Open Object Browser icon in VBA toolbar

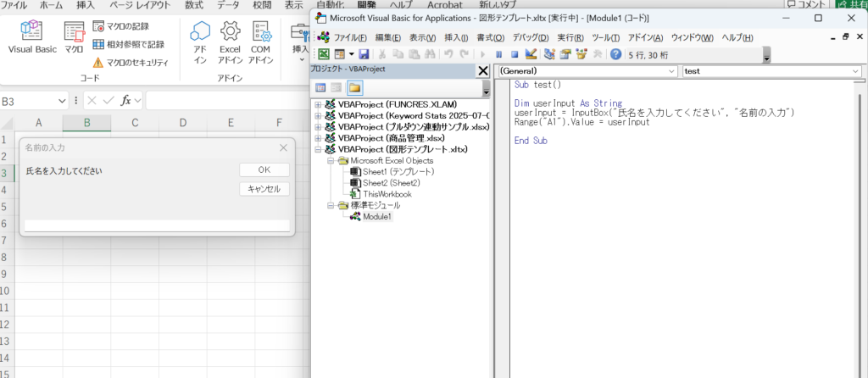coord(581,54)
